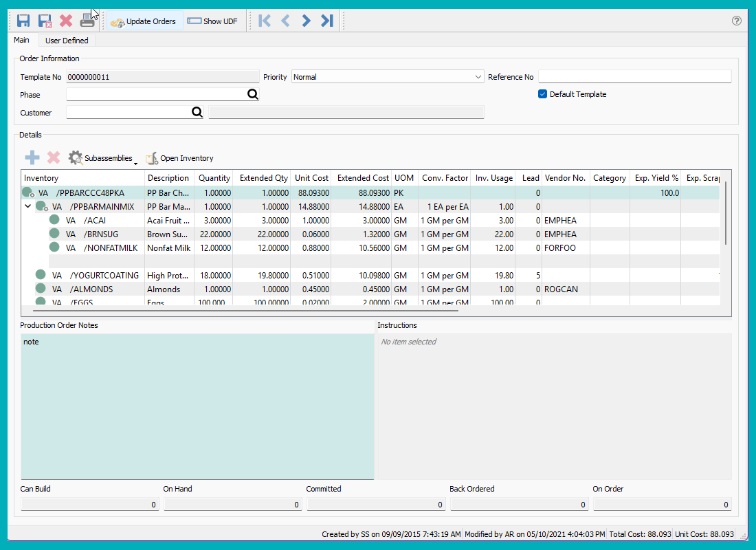Add a detail line with plus icon
Screen dimensions: 756x550
32,157
